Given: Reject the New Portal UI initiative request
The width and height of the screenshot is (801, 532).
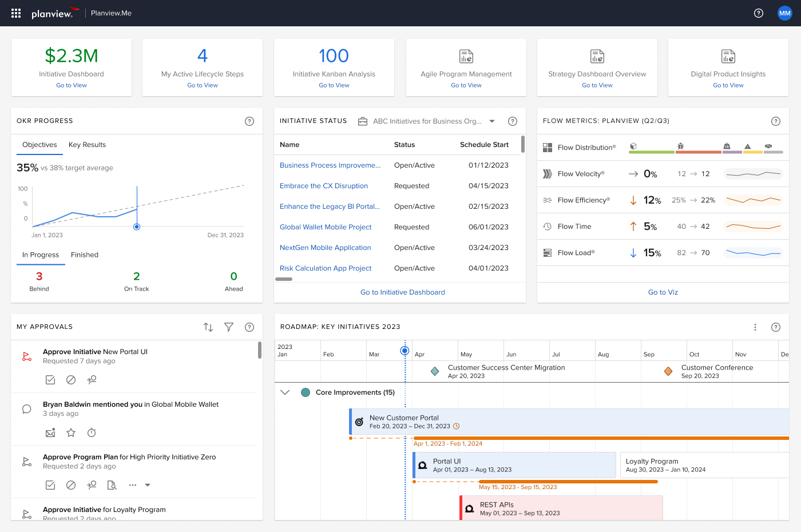Looking at the screenshot, I should coord(71,380).
